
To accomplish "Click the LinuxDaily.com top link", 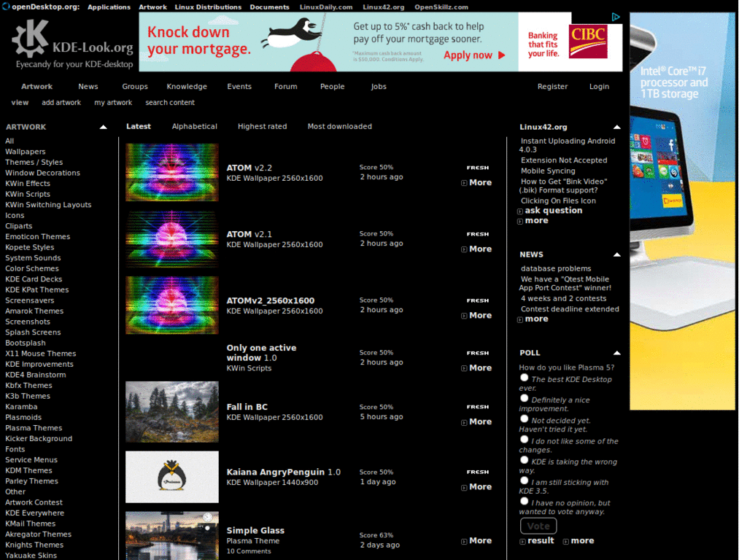I will 326,7.
